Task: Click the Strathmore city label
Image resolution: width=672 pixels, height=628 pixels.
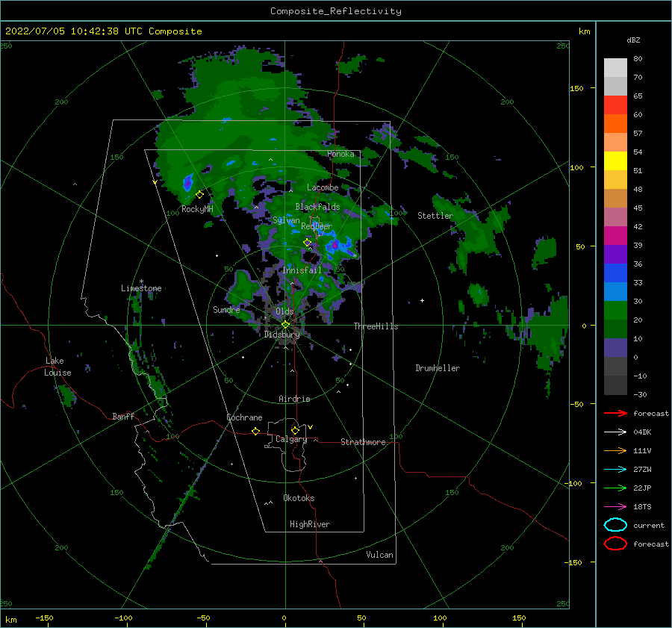Action: tap(363, 442)
